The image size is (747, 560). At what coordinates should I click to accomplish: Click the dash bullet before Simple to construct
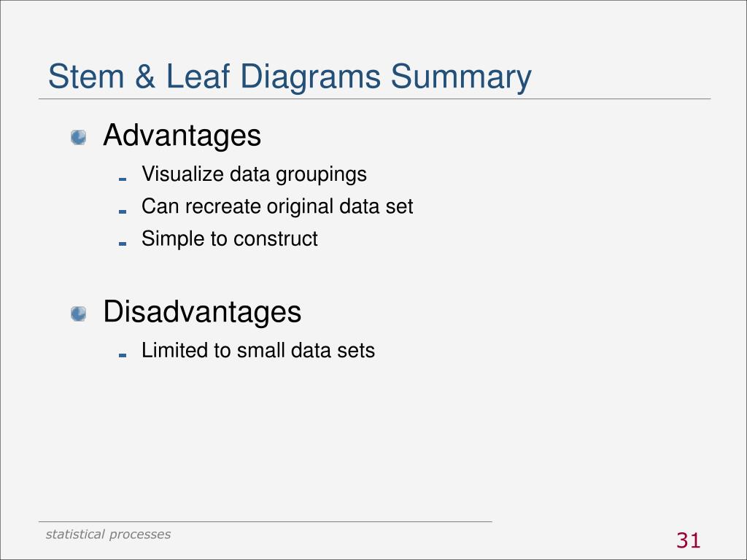[123, 244]
